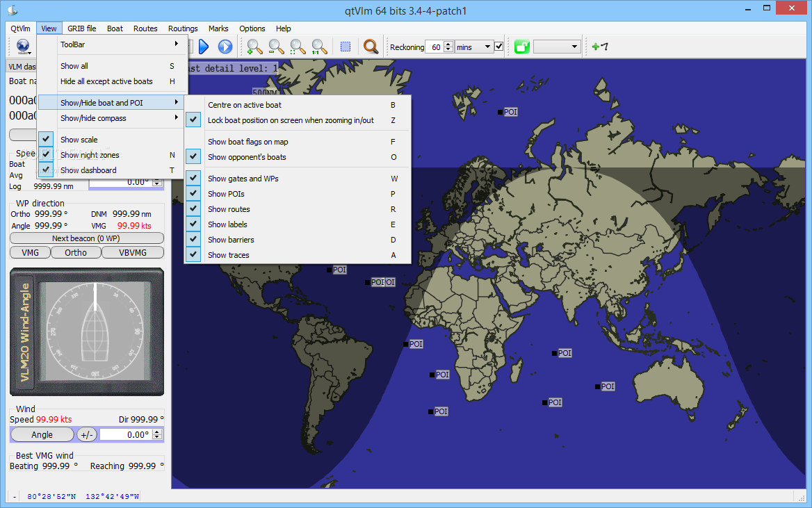Click the Angle button under Wind
Screen dimensions: 812x508
click(42, 435)
